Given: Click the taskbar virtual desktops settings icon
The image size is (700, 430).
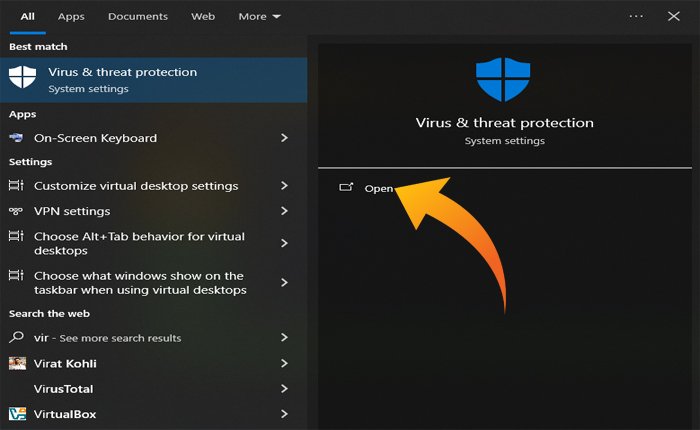Looking at the screenshot, I should [16, 275].
